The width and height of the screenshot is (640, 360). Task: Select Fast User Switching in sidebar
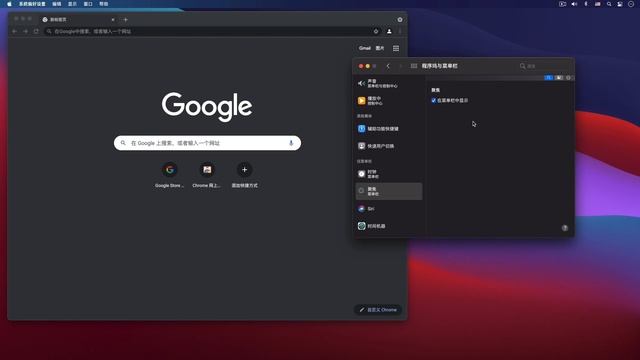click(389, 146)
